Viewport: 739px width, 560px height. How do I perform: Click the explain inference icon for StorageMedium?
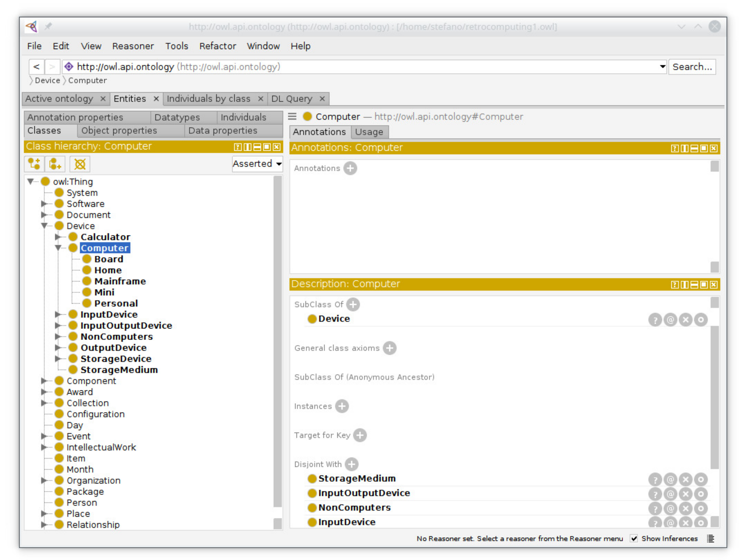tap(655, 480)
